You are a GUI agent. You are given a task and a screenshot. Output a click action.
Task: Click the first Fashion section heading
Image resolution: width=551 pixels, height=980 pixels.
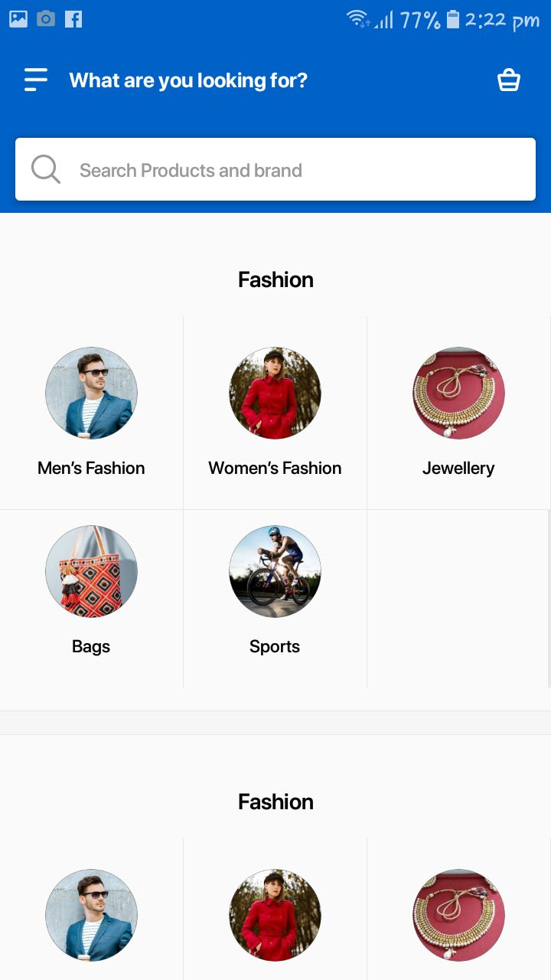[x=275, y=279]
